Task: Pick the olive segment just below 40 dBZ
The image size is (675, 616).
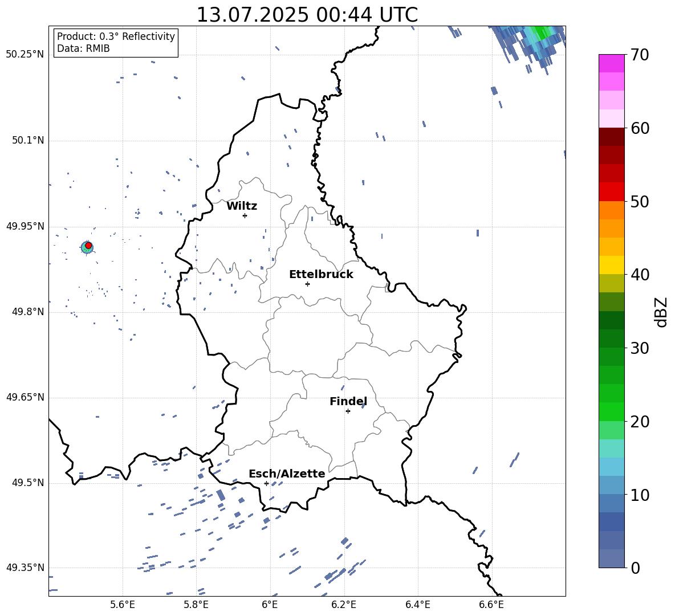Action: tap(611, 283)
